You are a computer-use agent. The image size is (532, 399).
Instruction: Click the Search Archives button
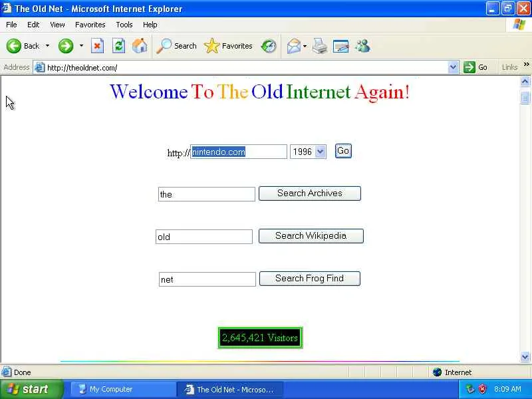pos(310,194)
